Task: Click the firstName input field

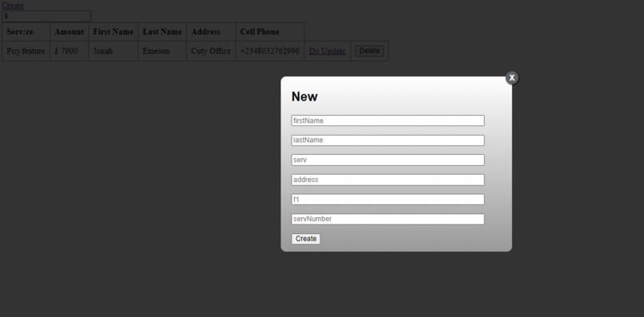Action: tap(388, 121)
